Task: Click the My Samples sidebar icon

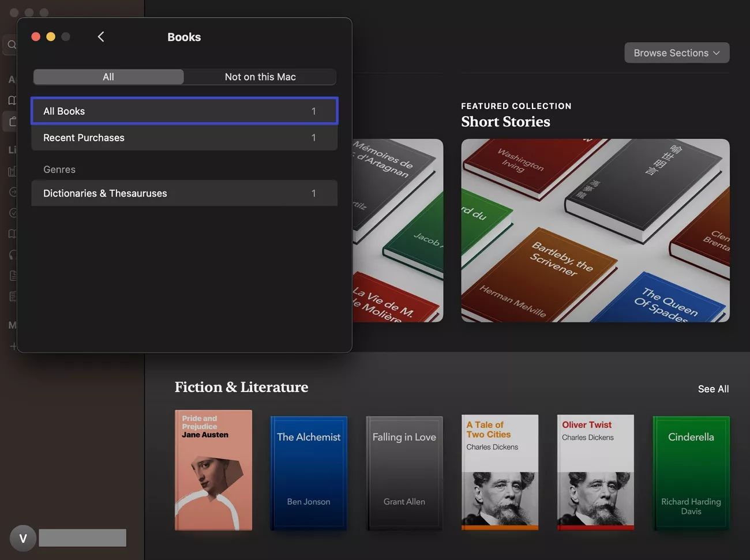Action: pos(13,234)
